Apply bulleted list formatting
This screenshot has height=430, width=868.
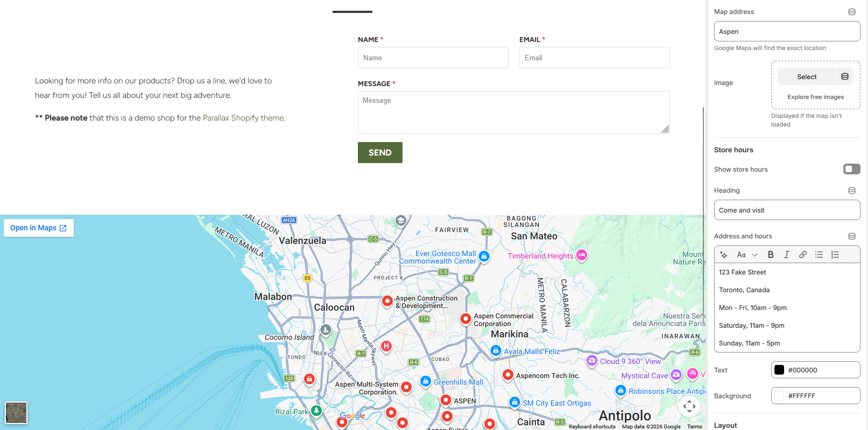coord(819,255)
